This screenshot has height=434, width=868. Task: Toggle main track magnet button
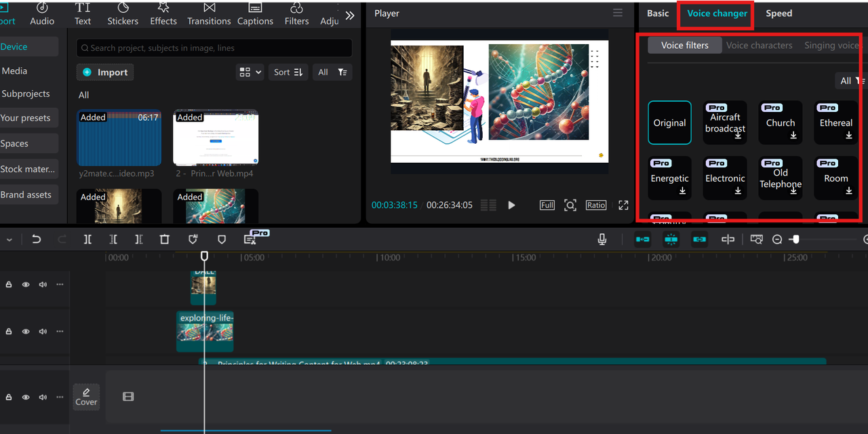pyautogui.click(x=642, y=239)
